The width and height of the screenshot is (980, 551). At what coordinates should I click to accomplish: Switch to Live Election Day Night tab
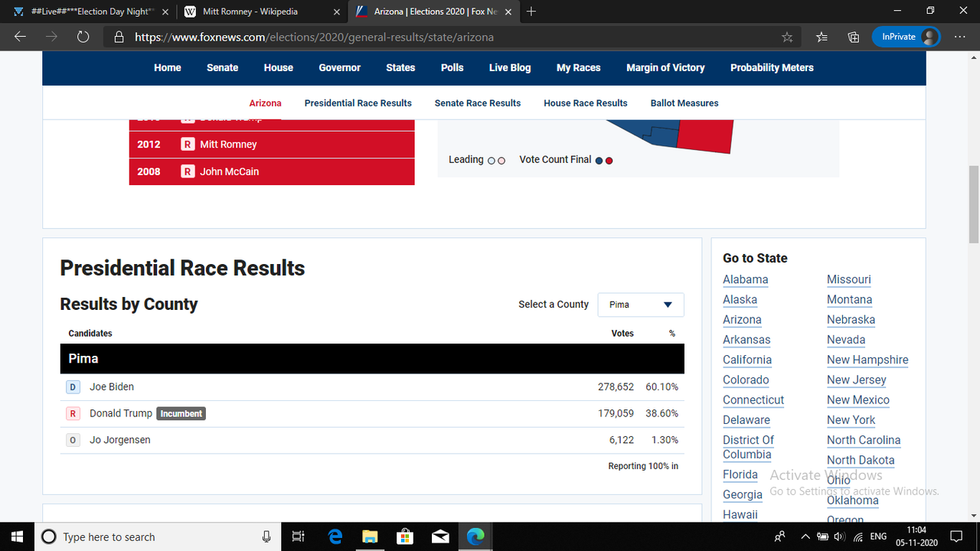(x=92, y=11)
